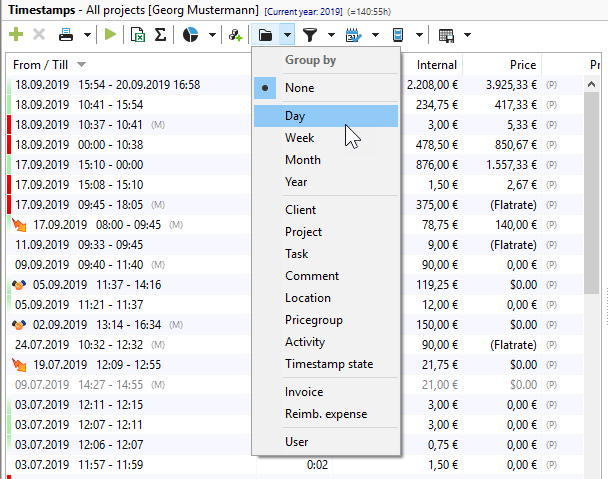The width and height of the screenshot is (608, 479).
Task: Click the funnel filter icon
Action: click(311, 35)
